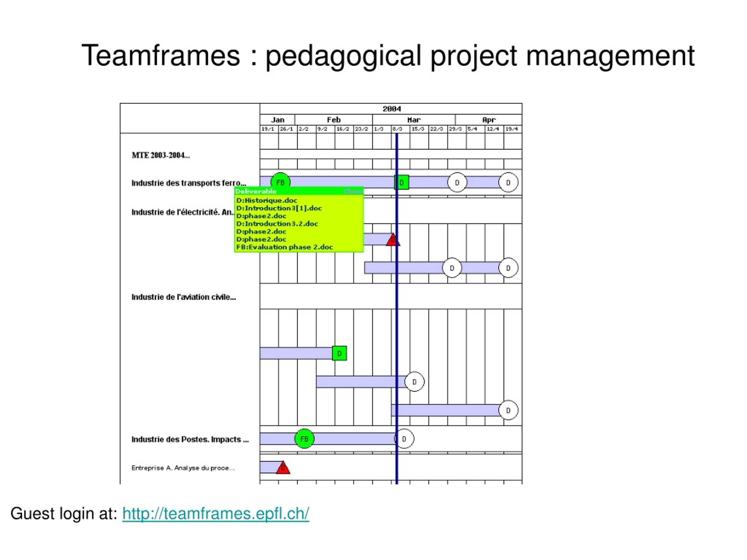Screen dimensions: 747x560
Task: Click the Feb month header
Action: click(333, 120)
